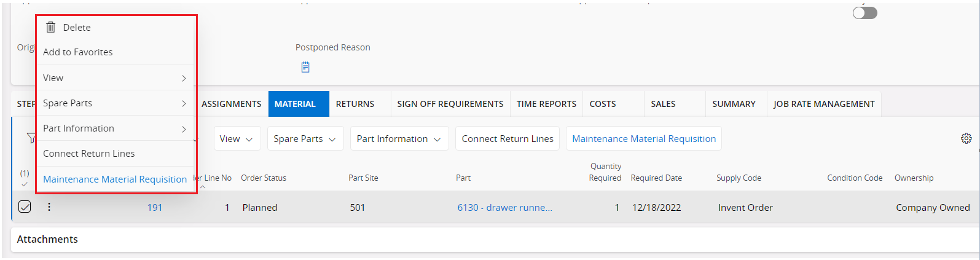Click the Connect Return Lines toolbar button
This screenshot has width=980, height=260.
[x=507, y=139]
